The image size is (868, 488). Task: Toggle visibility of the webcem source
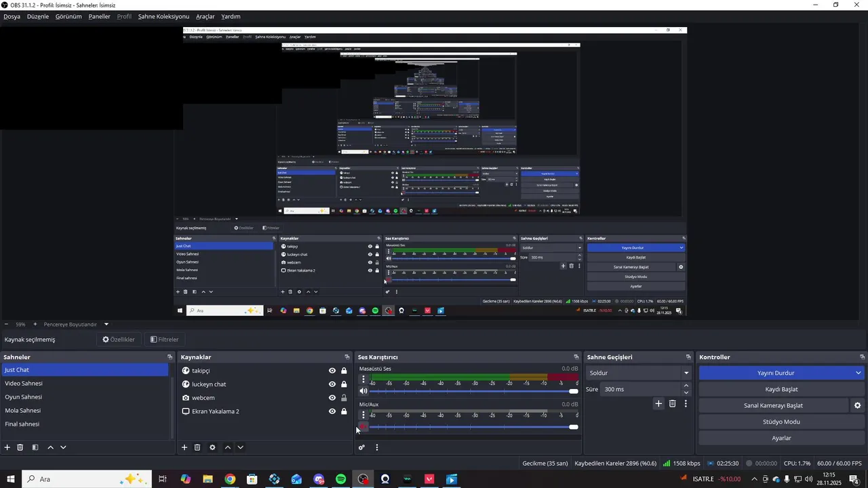coord(332,398)
